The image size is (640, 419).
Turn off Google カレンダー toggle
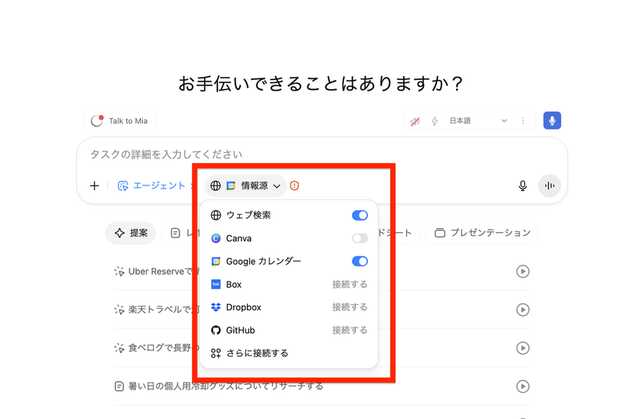tap(359, 261)
